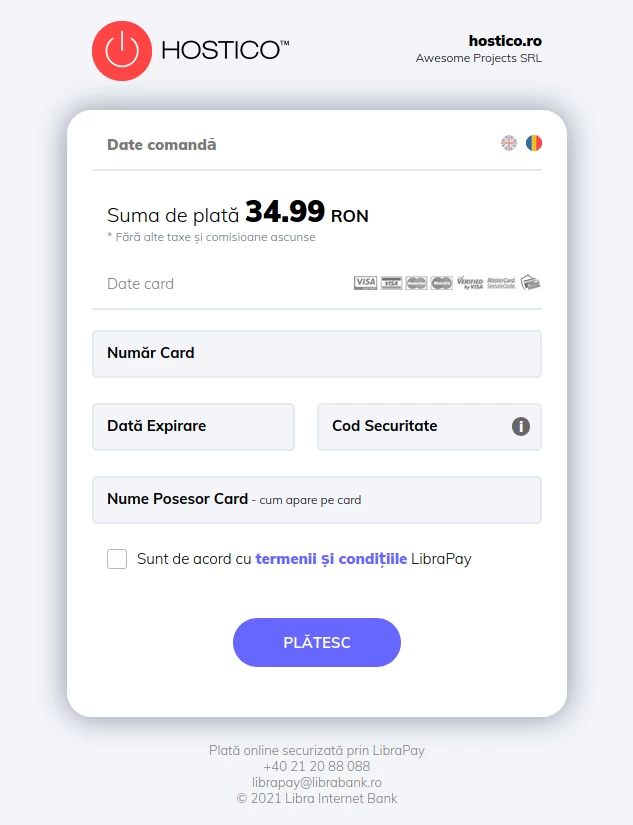
Task: Select the Romanian flag language icon
Action: (x=534, y=143)
